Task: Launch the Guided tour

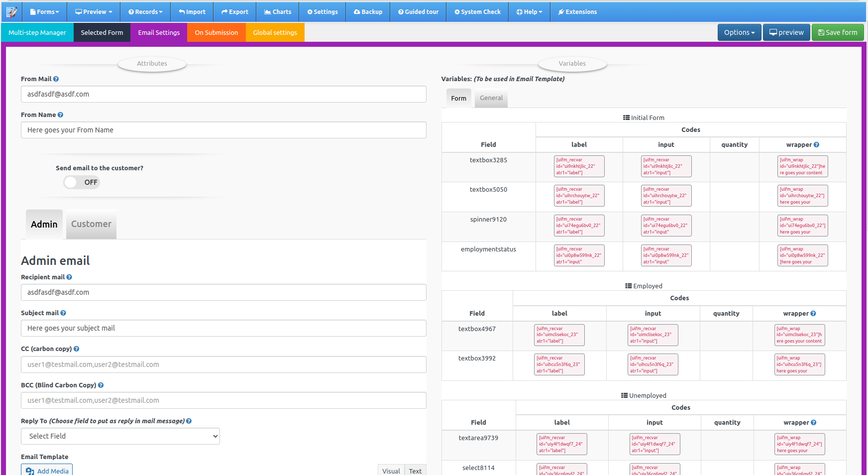Action: coord(418,11)
